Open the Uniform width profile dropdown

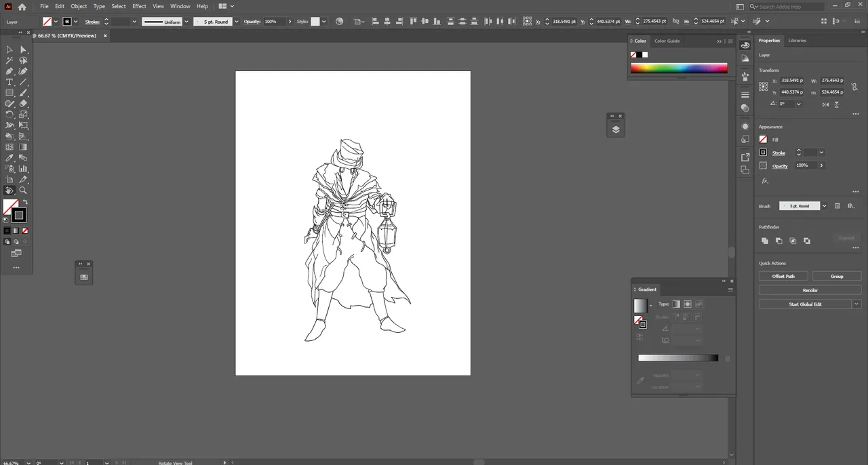pos(186,22)
